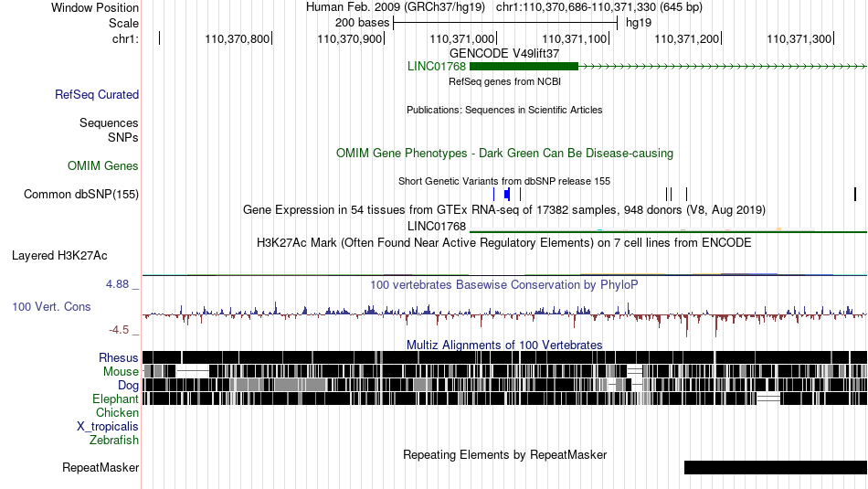
Task: Click the thick blue dbSNP variant marker
Action: pos(507,194)
